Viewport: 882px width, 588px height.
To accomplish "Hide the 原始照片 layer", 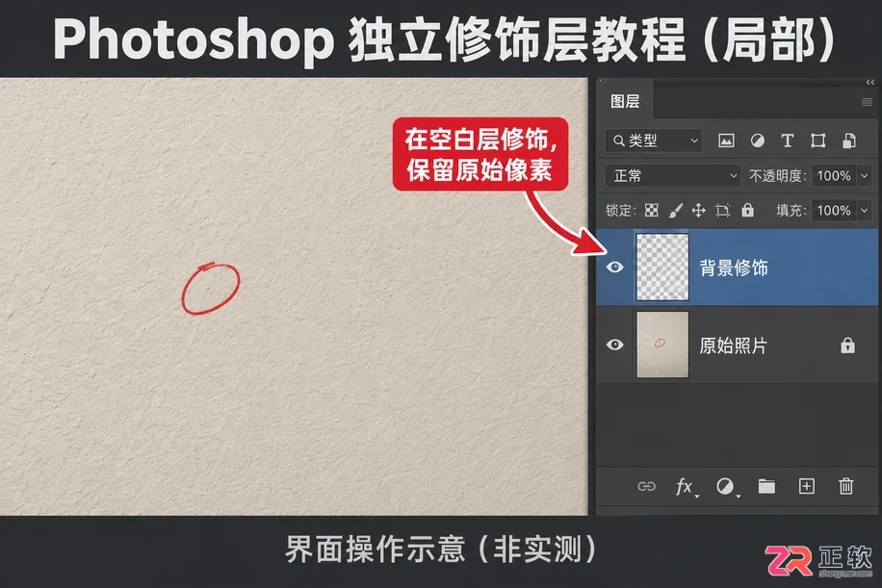I will tap(615, 345).
